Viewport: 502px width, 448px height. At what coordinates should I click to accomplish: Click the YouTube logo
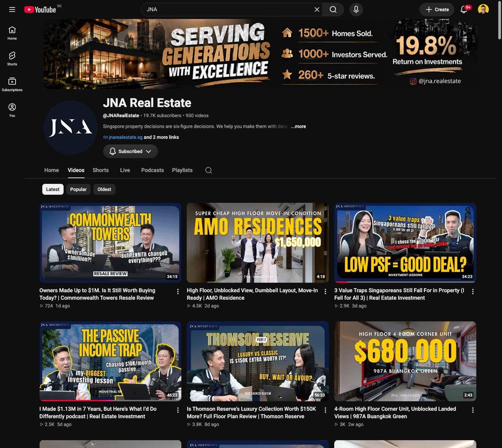point(40,9)
